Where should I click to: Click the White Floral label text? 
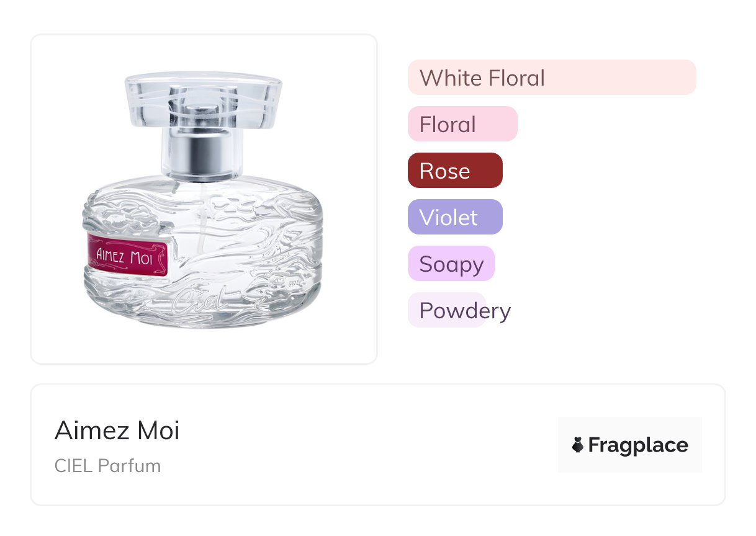(x=482, y=78)
